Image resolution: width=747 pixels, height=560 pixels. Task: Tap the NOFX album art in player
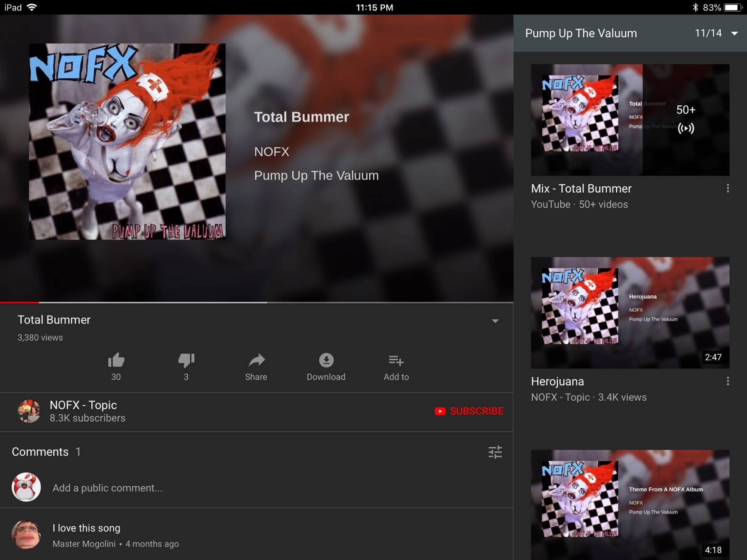tap(127, 141)
